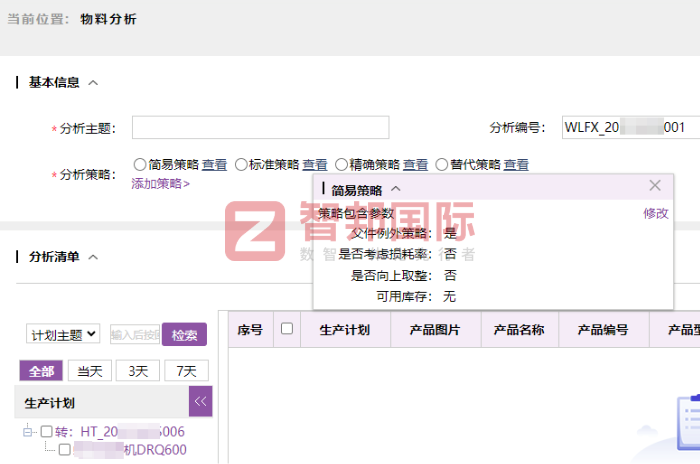Select the 精确策略 radio button
700x464 pixels.
tap(341, 164)
